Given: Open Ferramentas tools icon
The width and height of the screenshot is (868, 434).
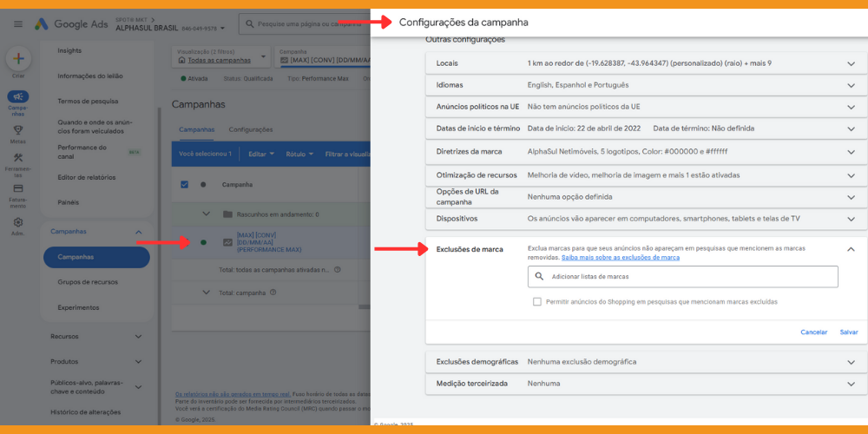Looking at the screenshot, I should (x=18, y=158).
